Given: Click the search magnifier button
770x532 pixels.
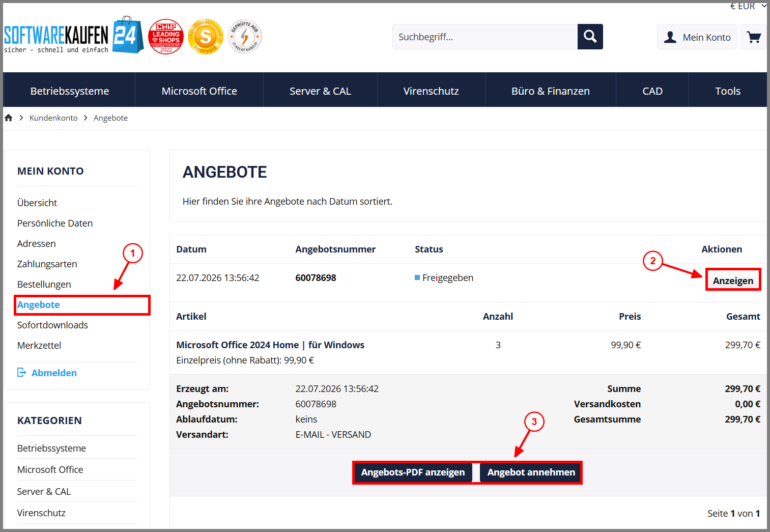Looking at the screenshot, I should pos(590,37).
